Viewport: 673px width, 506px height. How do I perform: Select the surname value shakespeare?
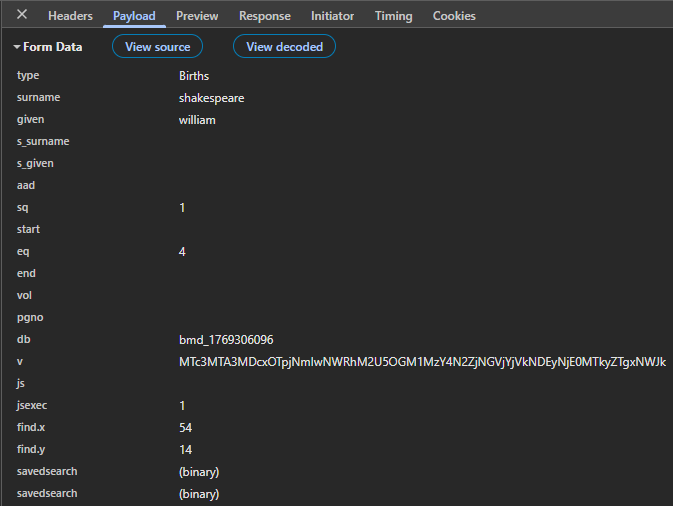(x=211, y=98)
